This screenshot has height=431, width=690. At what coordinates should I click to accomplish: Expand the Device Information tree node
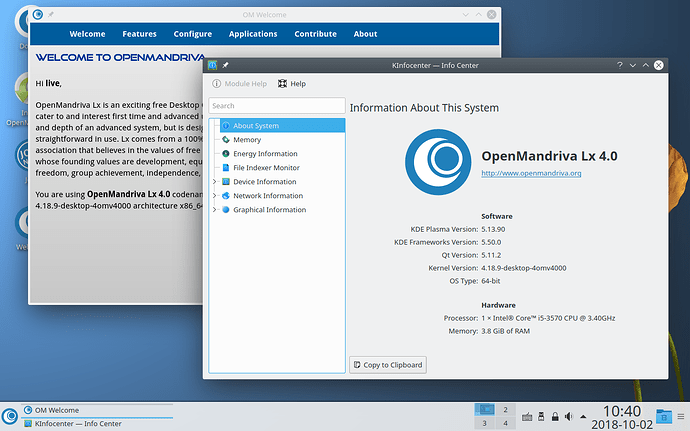214,182
